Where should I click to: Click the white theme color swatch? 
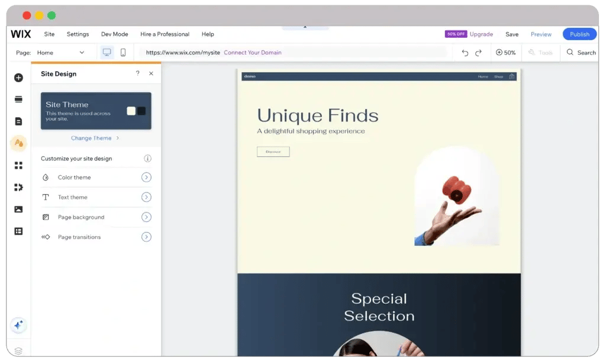click(x=131, y=111)
